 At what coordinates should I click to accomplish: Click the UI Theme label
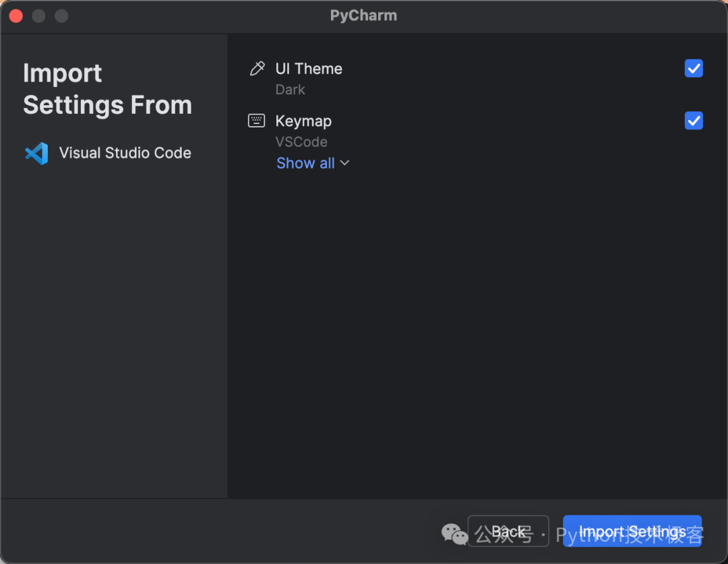(x=309, y=69)
